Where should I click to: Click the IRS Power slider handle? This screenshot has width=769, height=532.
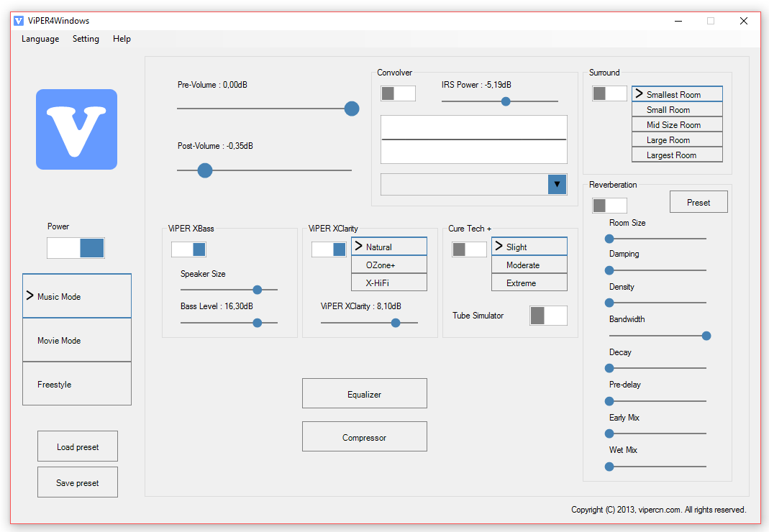tap(506, 101)
